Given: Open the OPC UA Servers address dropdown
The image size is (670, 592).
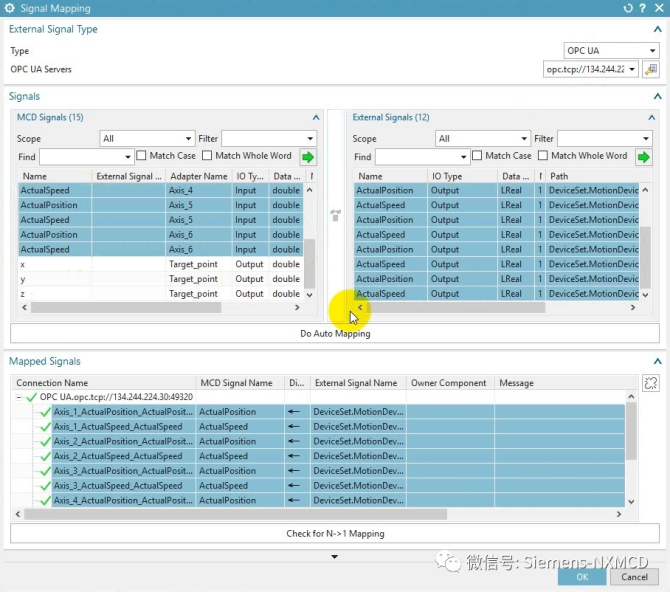Looking at the screenshot, I should (x=591, y=69).
